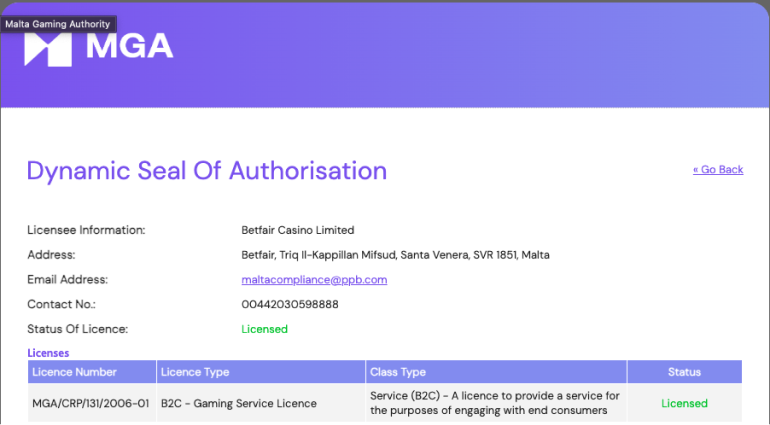The width and height of the screenshot is (770, 425).
Task: Click the Licenses section heading
Action: (48, 353)
